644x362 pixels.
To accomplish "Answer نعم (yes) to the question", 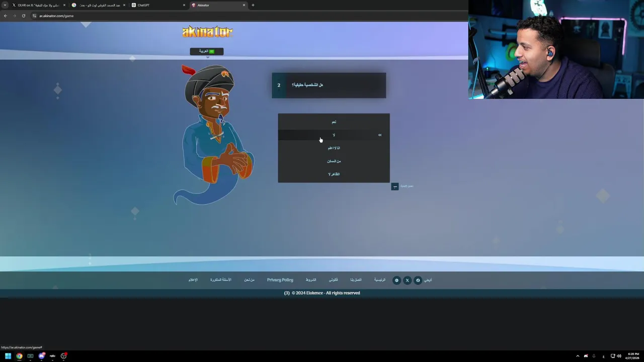I will [334, 122].
